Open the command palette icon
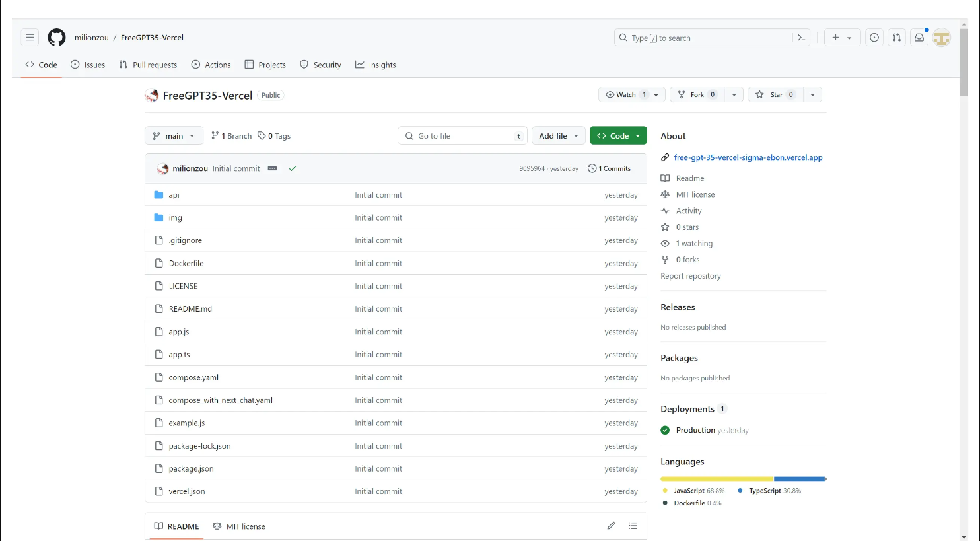Image resolution: width=980 pixels, height=541 pixels. [801, 38]
